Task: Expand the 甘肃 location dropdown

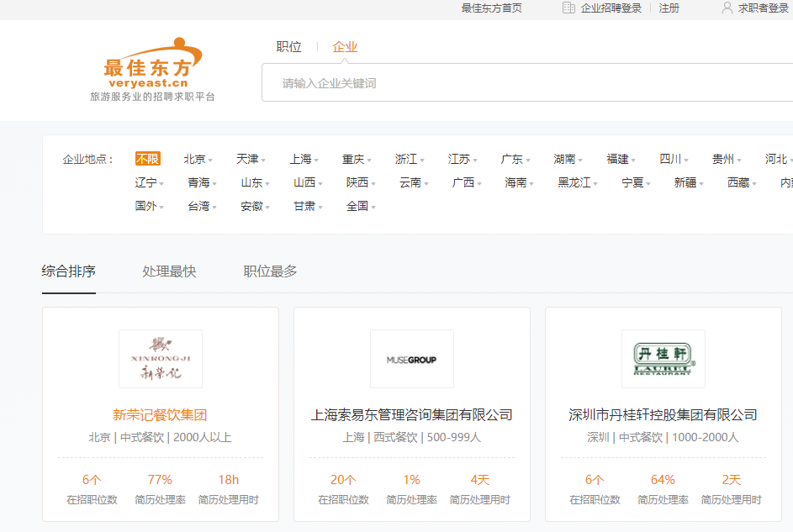Action: (x=308, y=206)
